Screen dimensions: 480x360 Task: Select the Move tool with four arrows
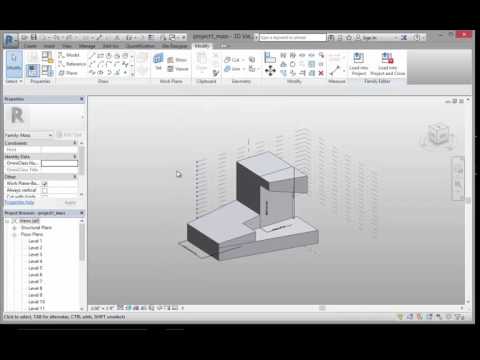(270, 71)
